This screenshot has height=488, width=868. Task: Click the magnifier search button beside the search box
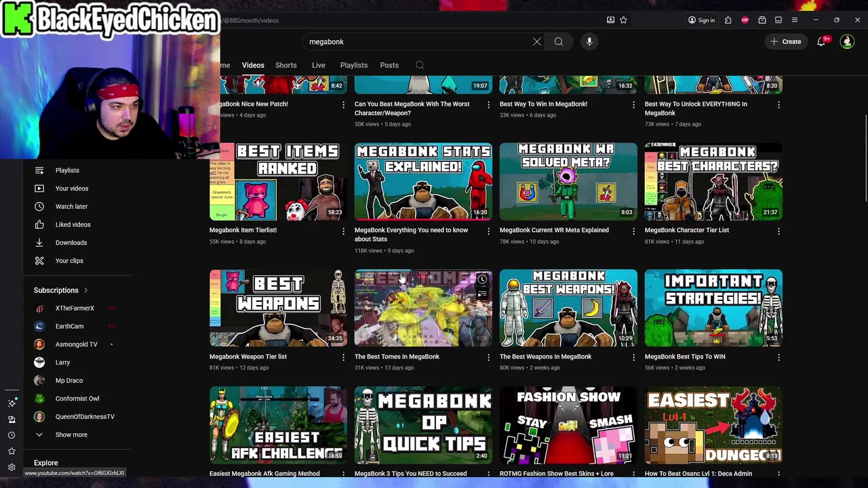[x=559, y=41]
